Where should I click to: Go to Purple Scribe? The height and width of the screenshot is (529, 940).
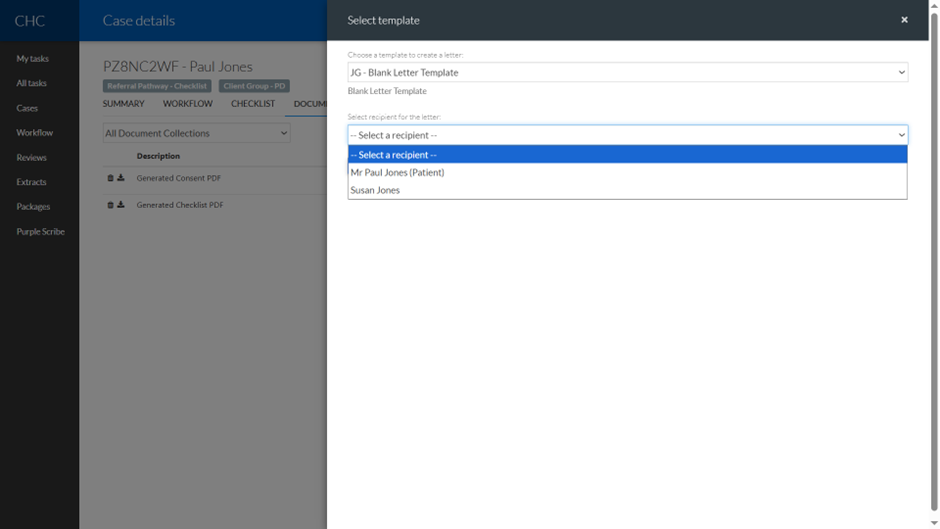(40, 232)
